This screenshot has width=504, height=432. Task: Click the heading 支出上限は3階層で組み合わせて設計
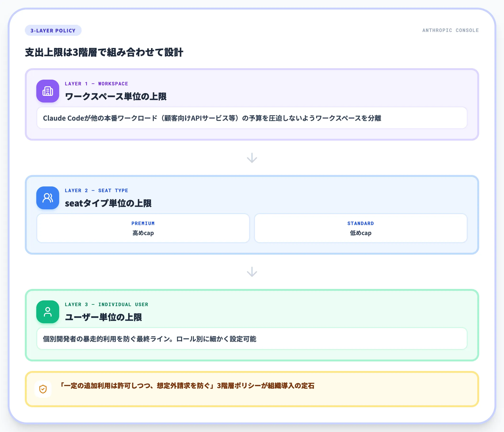click(x=104, y=52)
